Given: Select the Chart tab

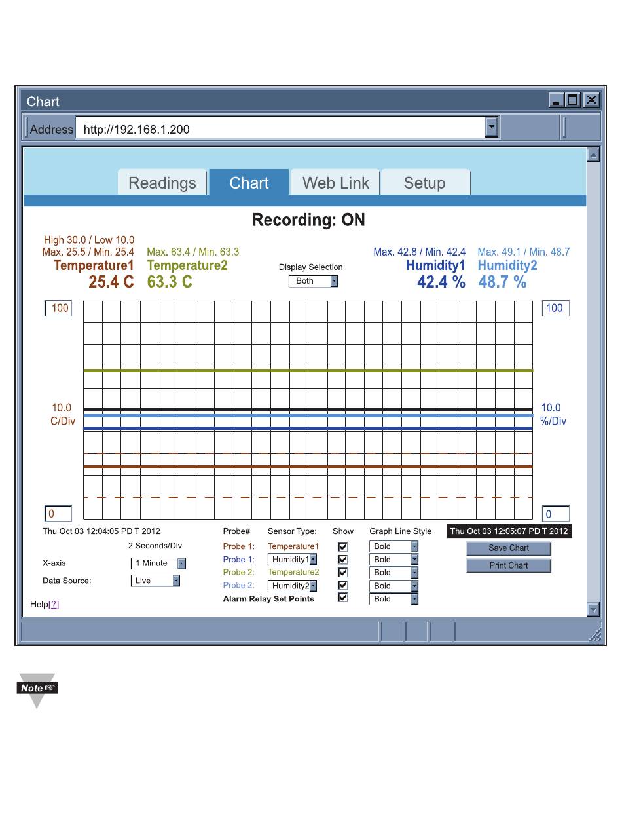Looking at the screenshot, I should (x=249, y=183).
